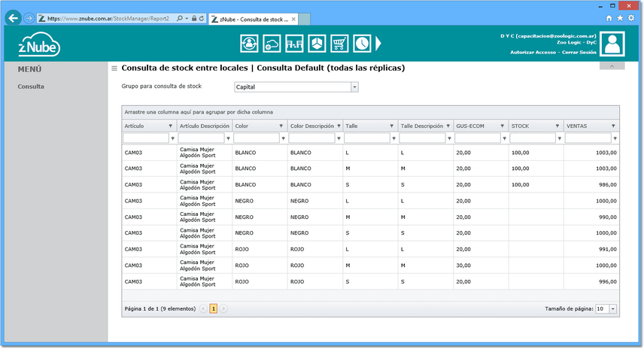Screen dimensions: 644x349
Task: Click the previous page pager arrow
Action: [203, 309]
